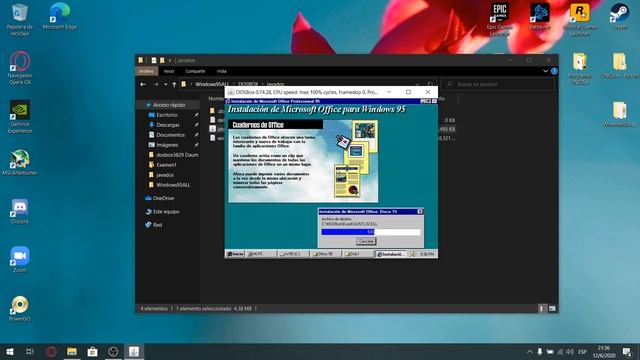
Task: Open Opera GX browser desktop icon
Action: [20, 68]
